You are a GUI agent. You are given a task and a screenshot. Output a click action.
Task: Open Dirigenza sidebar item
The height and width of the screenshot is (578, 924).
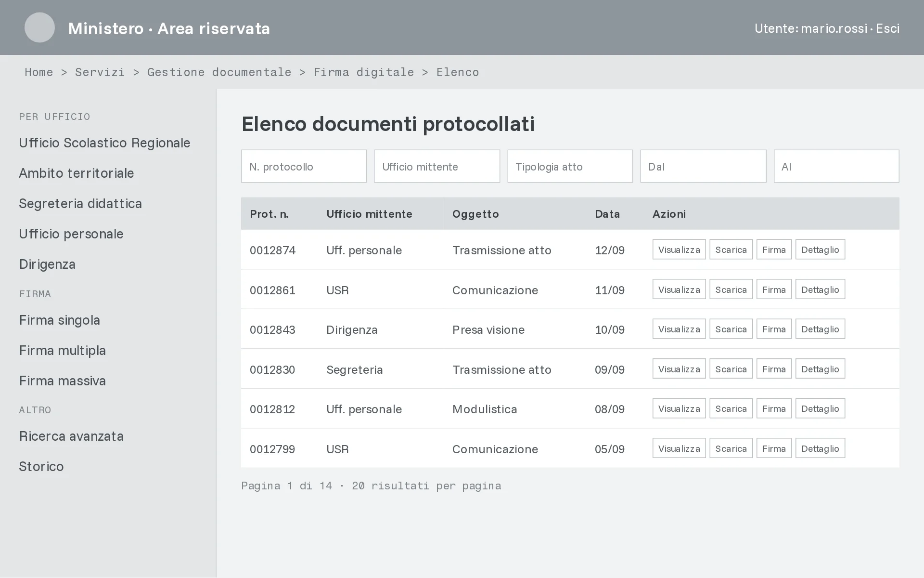(47, 264)
